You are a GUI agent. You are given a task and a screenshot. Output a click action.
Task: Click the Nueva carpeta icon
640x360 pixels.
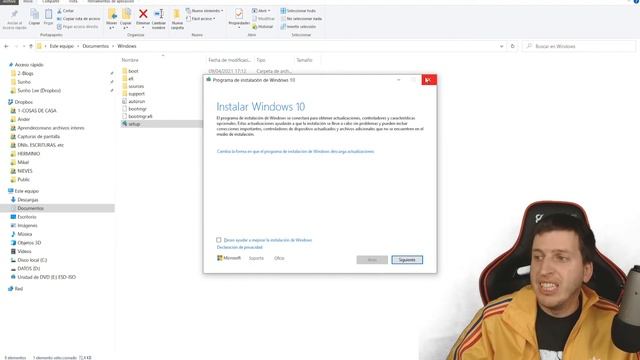(177, 14)
